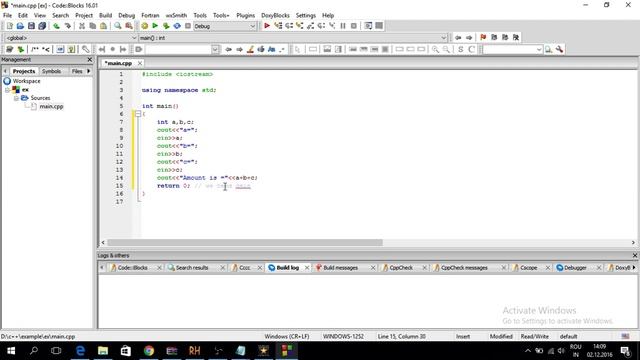Collapse the ex project tree node
This screenshot has height=360, width=640.
click(x=7, y=89)
